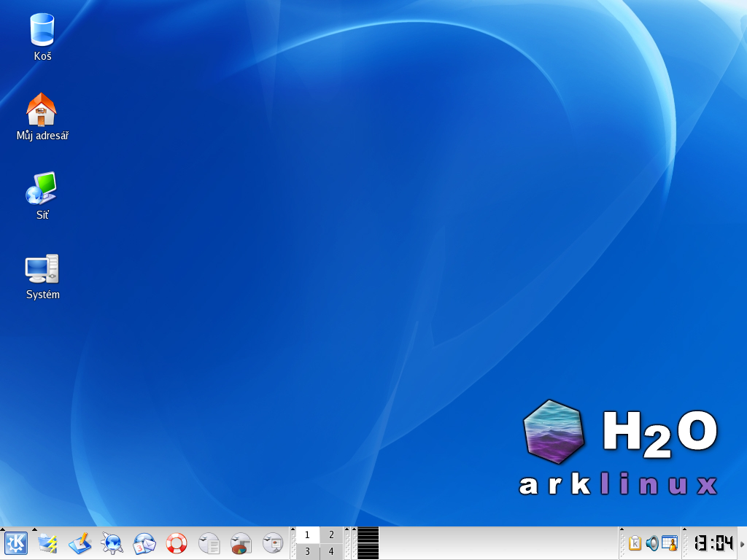Launch the folder with lightning bolt icon
747x560 pixels.
click(47, 543)
